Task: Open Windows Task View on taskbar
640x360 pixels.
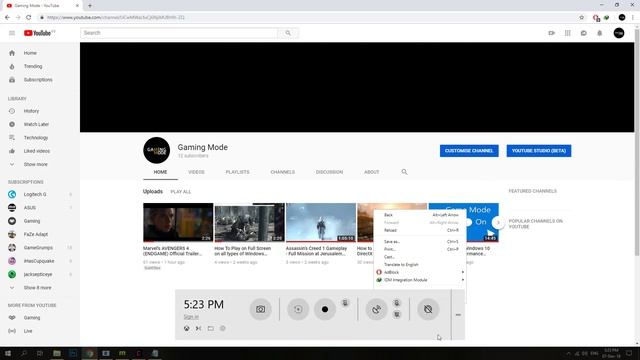Action: 40,353
